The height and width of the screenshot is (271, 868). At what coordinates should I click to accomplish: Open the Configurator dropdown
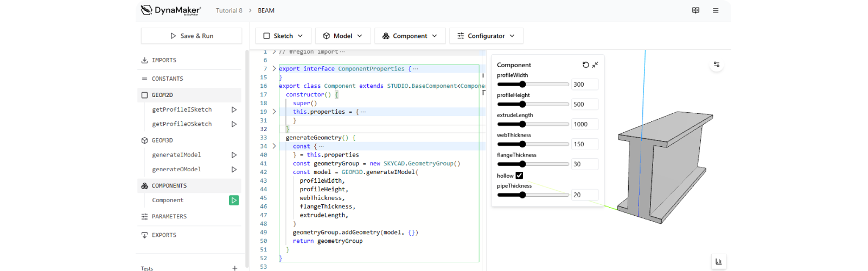tap(486, 36)
